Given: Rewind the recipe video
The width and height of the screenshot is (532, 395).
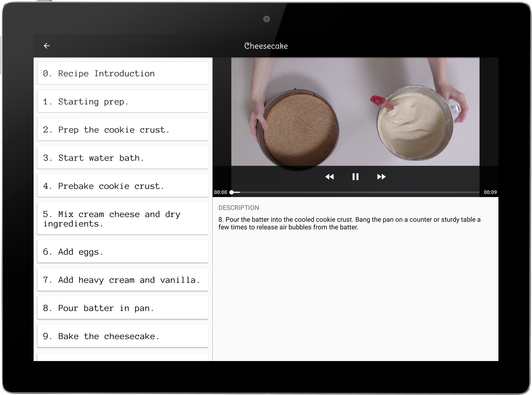Looking at the screenshot, I should 329,177.
